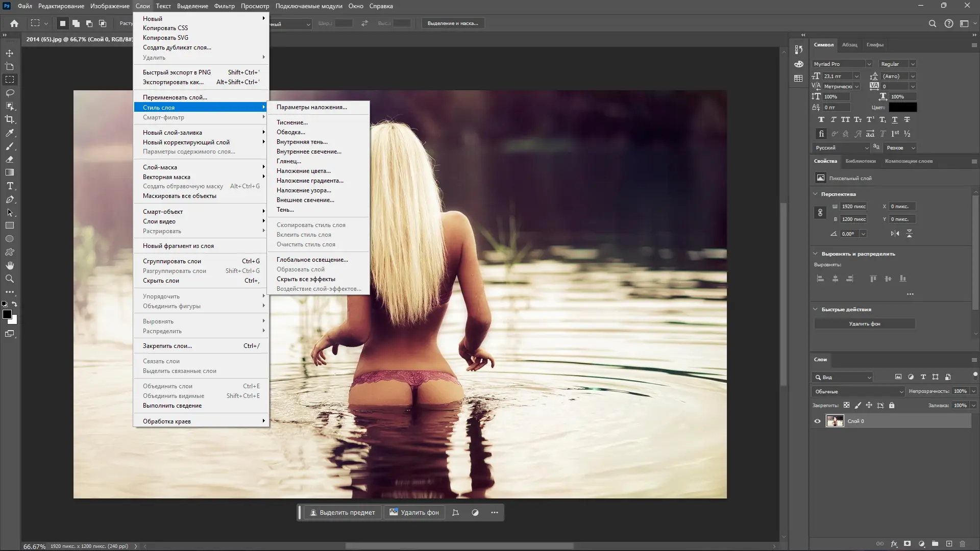The width and height of the screenshot is (980, 551).
Task: Select the Hand tool
Action: coord(10,265)
